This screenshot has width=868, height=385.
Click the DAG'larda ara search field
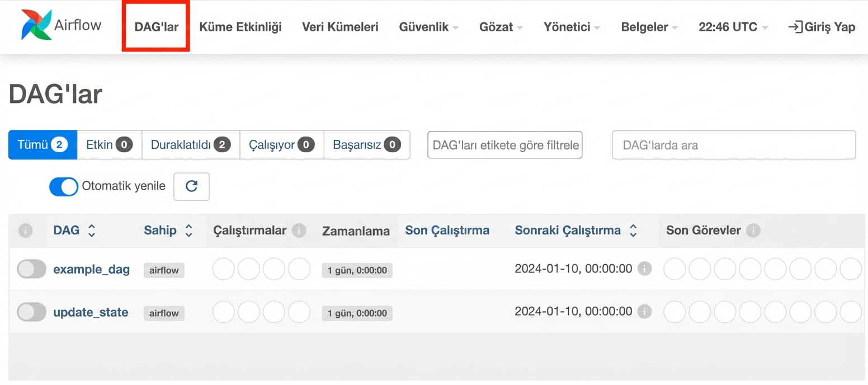[x=733, y=144]
